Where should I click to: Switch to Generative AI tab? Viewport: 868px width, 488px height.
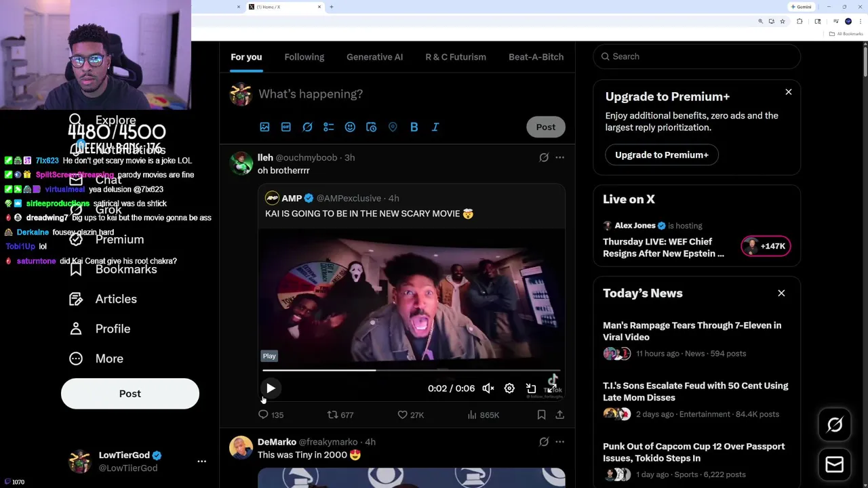(x=375, y=57)
